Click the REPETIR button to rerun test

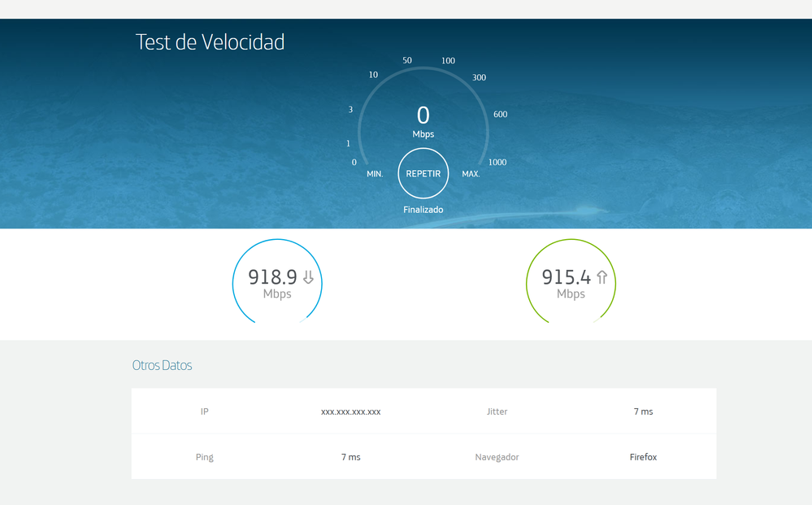423,174
